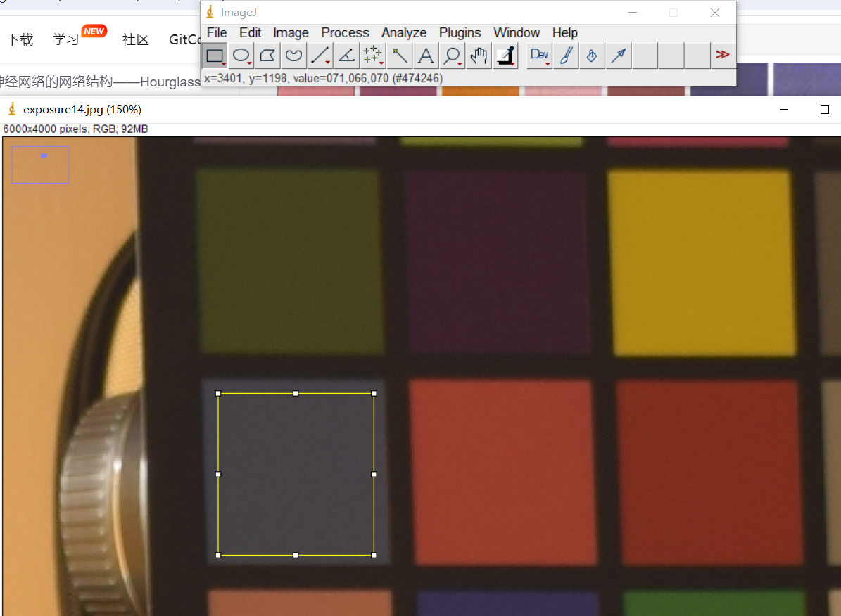
Task: Click the 社区 link in the browser page
Action: pos(135,39)
